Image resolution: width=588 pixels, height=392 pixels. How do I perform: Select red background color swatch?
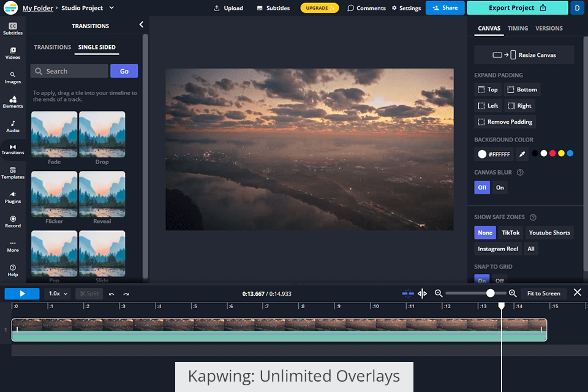coord(552,153)
